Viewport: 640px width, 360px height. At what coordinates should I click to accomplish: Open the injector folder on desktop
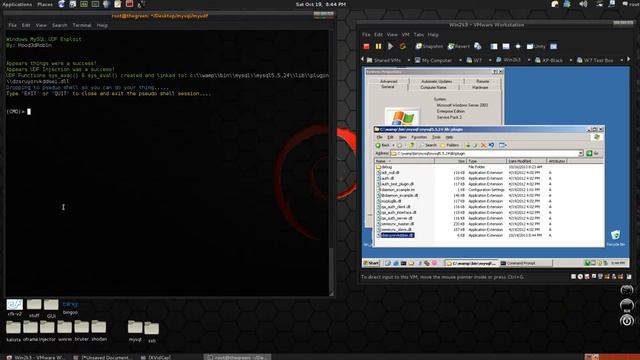47,330
